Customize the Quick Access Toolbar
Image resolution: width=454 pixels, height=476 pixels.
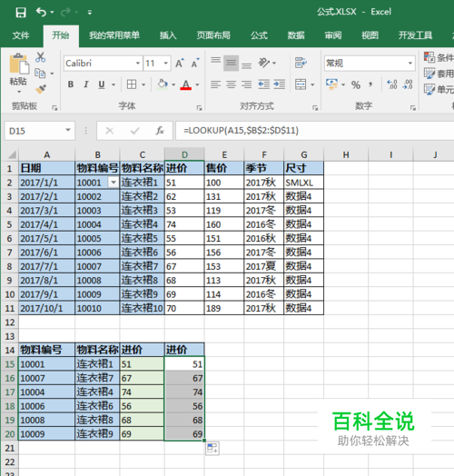90,13
